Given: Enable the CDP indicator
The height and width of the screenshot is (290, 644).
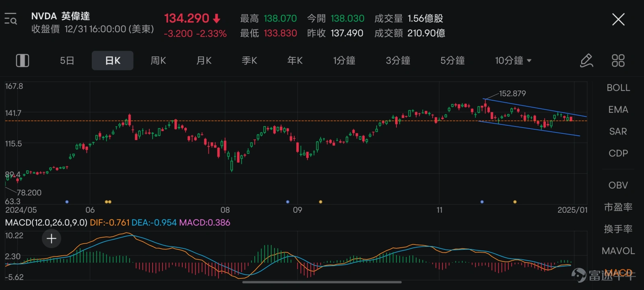Looking at the screenshot, I should click(x=618, y=153).
